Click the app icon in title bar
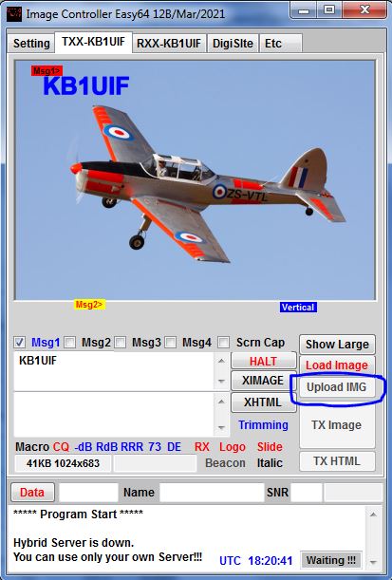Viewport: 392px width, 580px height. click(x=14, y=14)
